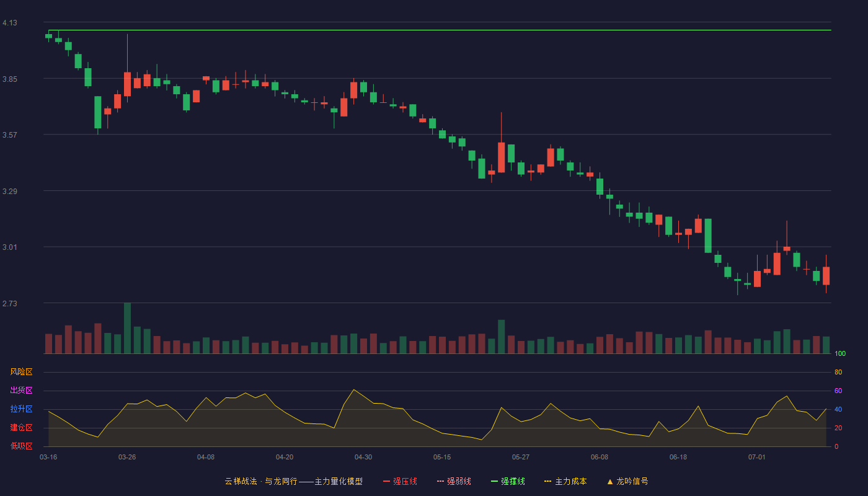
Task: Click the 03-26 date label
Action: [x=127, y=457]
